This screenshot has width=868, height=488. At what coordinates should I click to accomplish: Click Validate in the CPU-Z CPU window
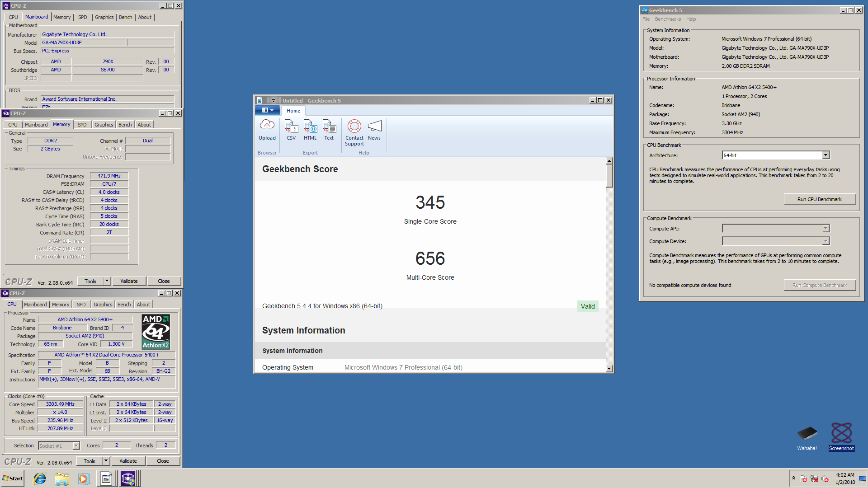(128, 461)
